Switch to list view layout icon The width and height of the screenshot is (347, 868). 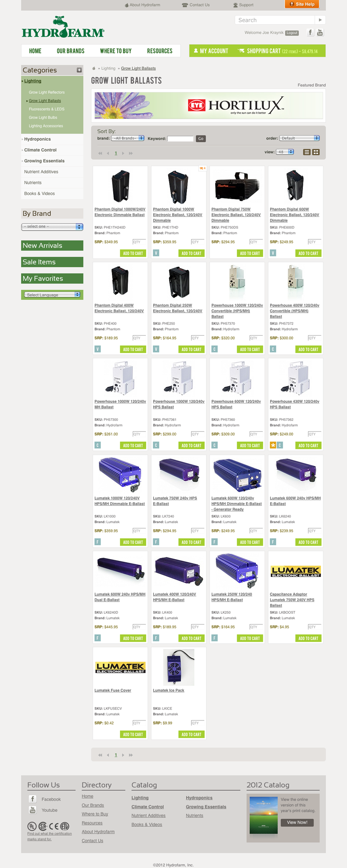point(307,152)
